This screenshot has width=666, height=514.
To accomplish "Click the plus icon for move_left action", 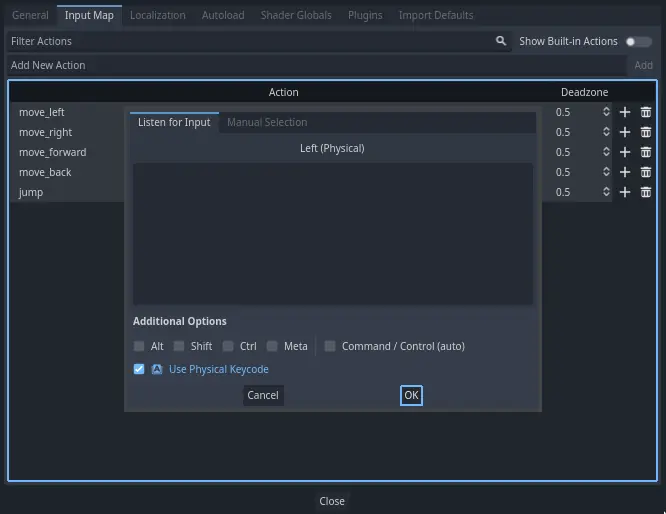I will pos(625,112).
